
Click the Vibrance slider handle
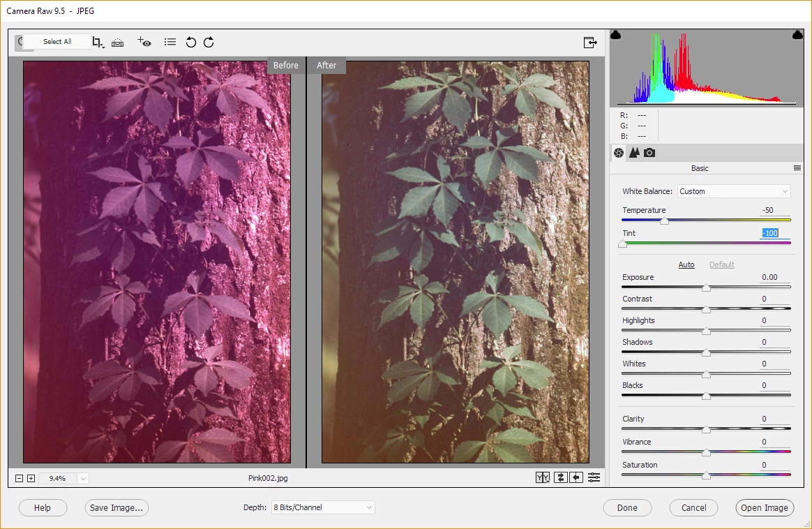706,453
